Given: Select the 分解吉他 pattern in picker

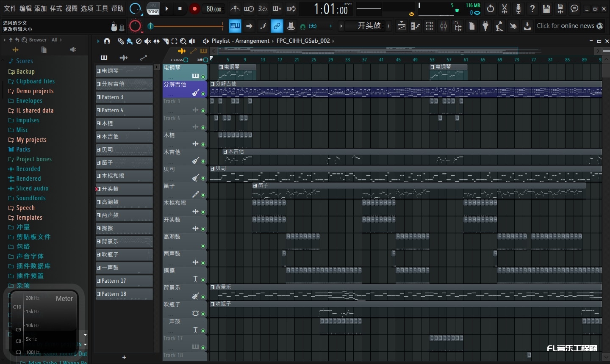Looking at the screenshot, I should tap(124, 84).
